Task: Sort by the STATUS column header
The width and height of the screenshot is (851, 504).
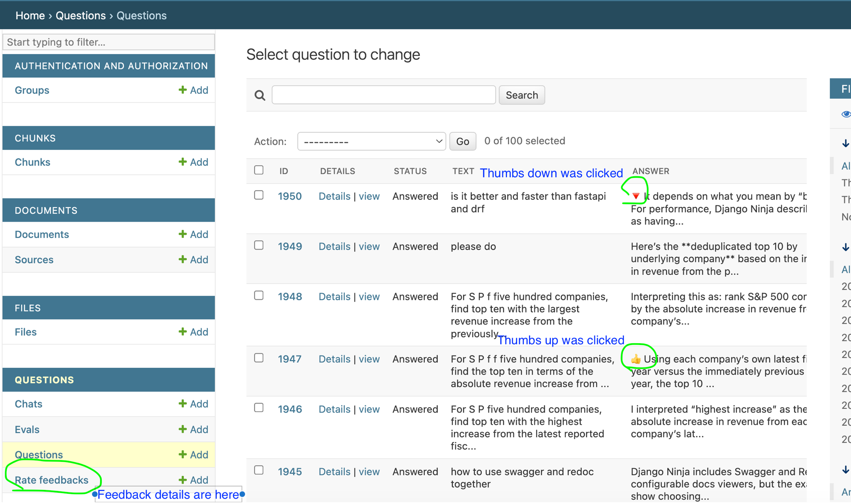Action: tap(410, 171)
